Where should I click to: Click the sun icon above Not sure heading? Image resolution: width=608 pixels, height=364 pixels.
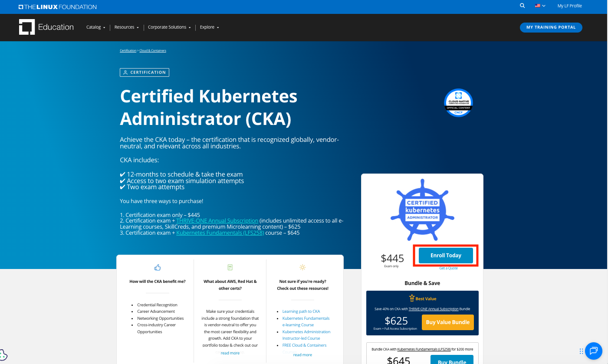[x=302, y=267]
